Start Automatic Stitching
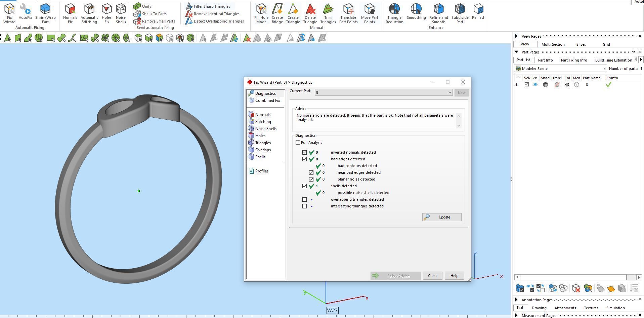This screenshot has height=318, width=644. tap(89, 13)
